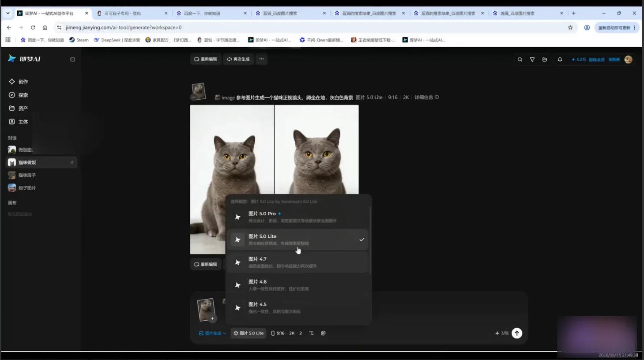
Task: Click the @ mention icon in prompt bar
Action: 323,333
